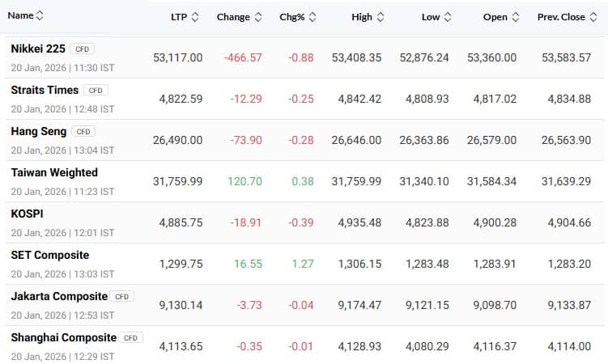Click the High column header label
Screen dimensions: 608x364
coord(362,17)
